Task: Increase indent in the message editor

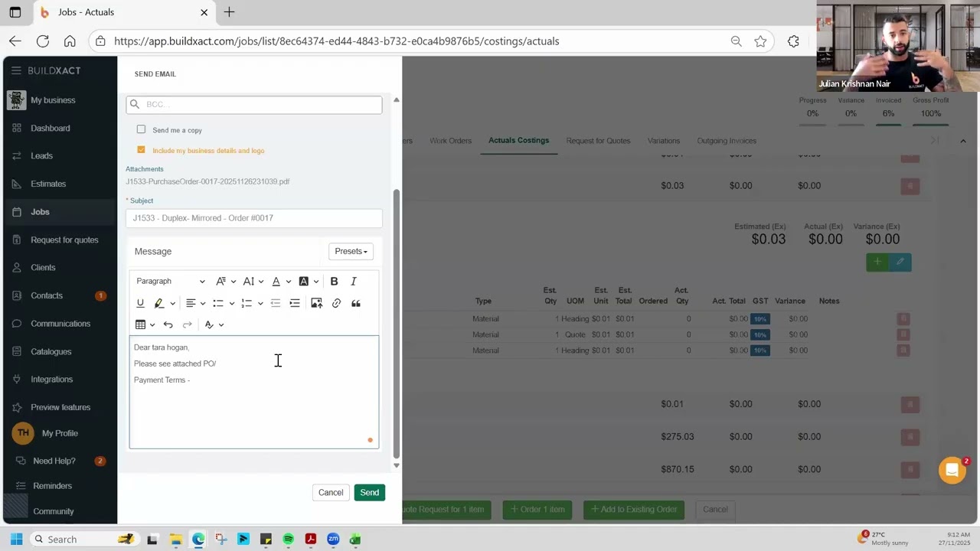Action: coord(295,304)
